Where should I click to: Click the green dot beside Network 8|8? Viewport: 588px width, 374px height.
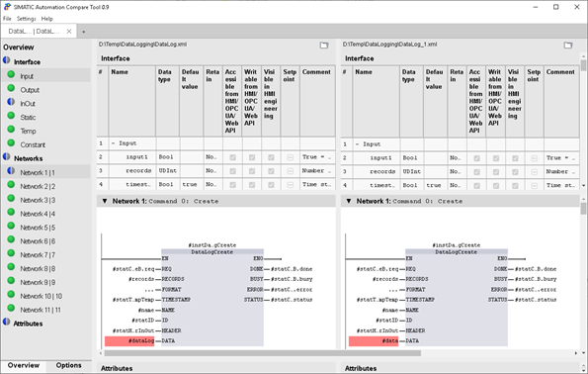pos(11,267)
